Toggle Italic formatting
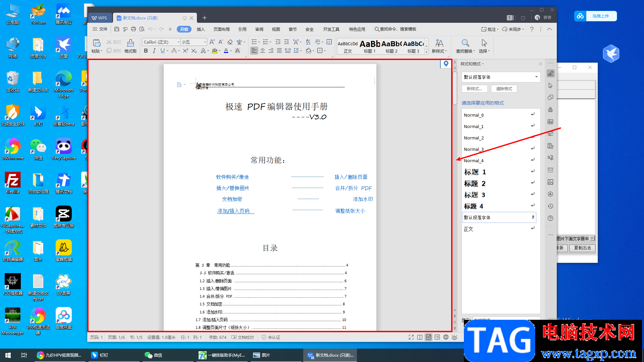This screenshot has height=362, width=644. click(154, 51)
